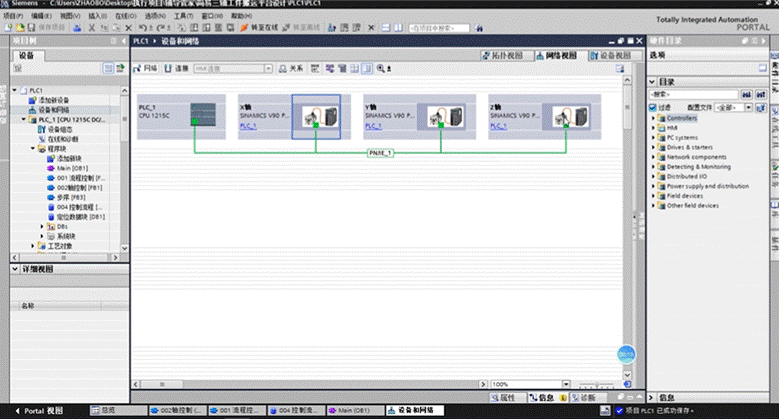Click the project search input field
This screenshot has width=779, height=419.
pyautogui.click(x=439, y=28)
